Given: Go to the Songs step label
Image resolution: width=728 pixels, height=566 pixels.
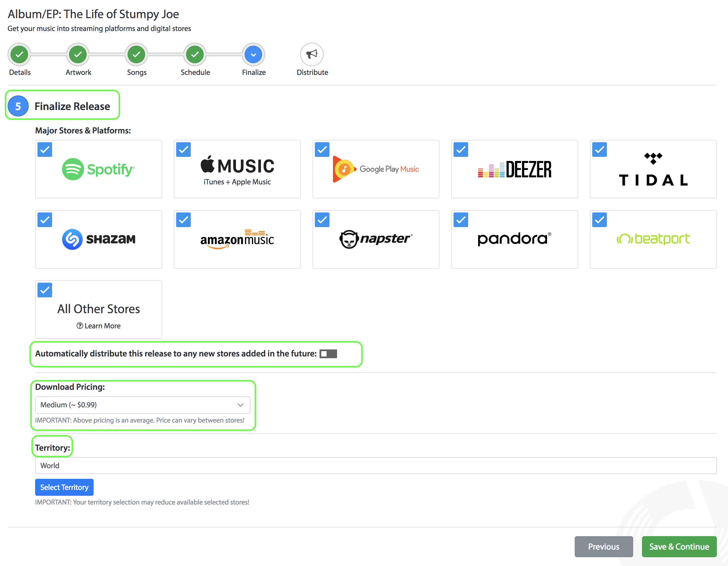Looking at the screenshot, I should pyautogui.click(x=137, y=72).
